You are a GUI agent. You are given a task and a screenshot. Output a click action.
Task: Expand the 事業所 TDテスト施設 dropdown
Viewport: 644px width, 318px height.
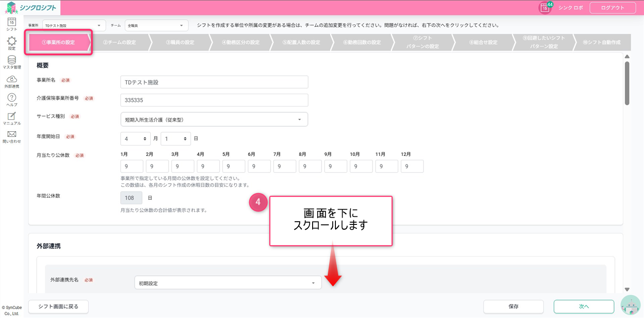(x=74, y=26)
